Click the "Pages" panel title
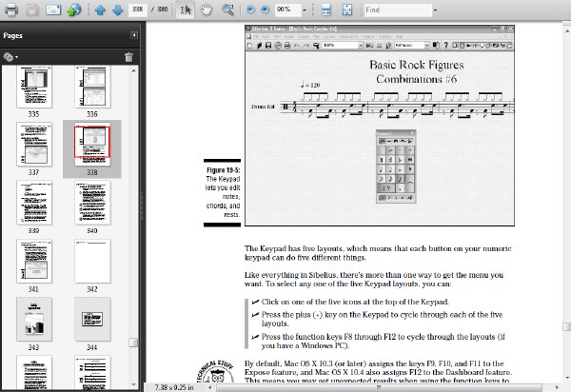The height and width of the screenshot is (392, 571). (x=12, y=35)
